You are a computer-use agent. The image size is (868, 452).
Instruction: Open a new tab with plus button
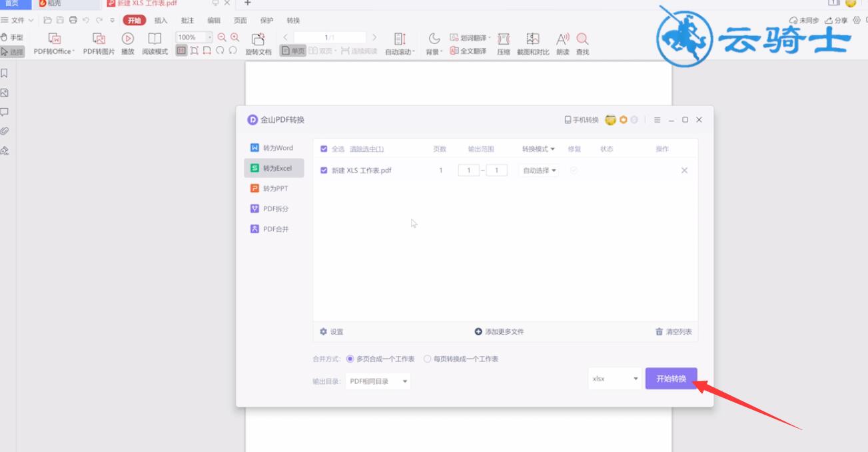coord(247,3)
